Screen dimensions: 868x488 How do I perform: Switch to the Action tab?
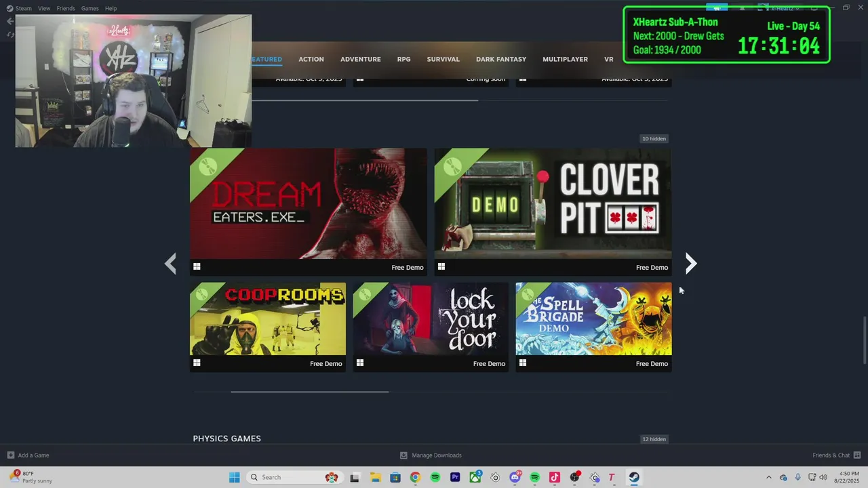pos(311,59)
